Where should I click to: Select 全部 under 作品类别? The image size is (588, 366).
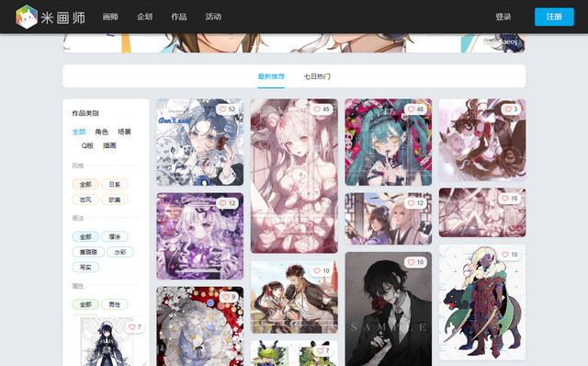click(x=79, y=132)
